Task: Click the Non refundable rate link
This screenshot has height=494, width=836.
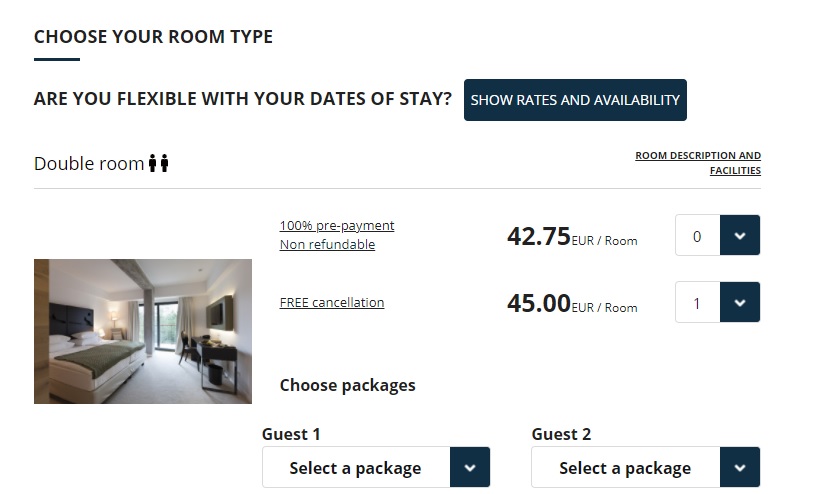Action: tap(327, 244)
